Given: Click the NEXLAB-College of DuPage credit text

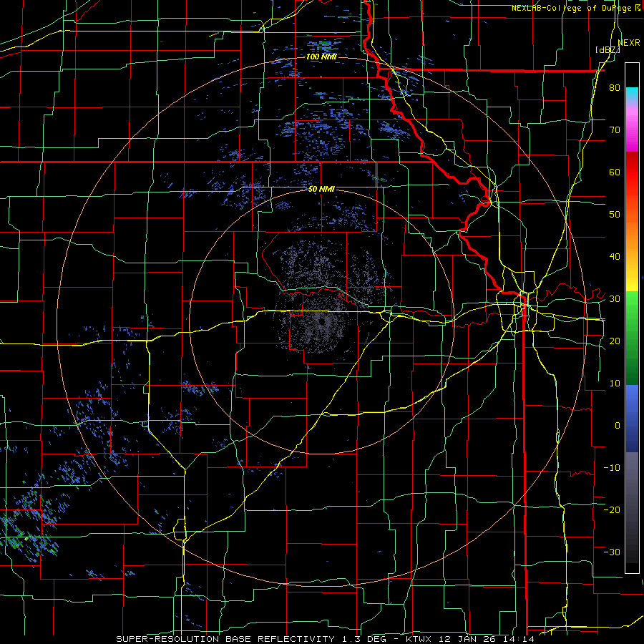Looking at the screenshot, I should 575,8.
